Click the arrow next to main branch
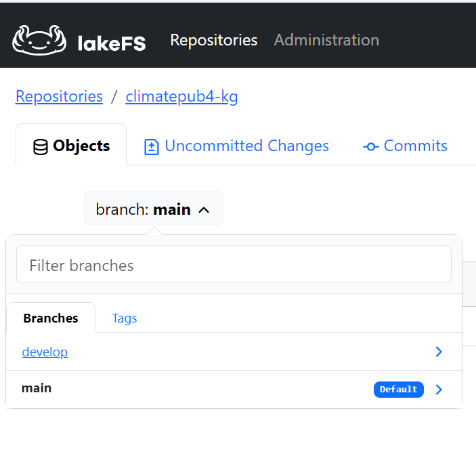The height and width of the screenshot is (456, 476). [x=439, y=390]
